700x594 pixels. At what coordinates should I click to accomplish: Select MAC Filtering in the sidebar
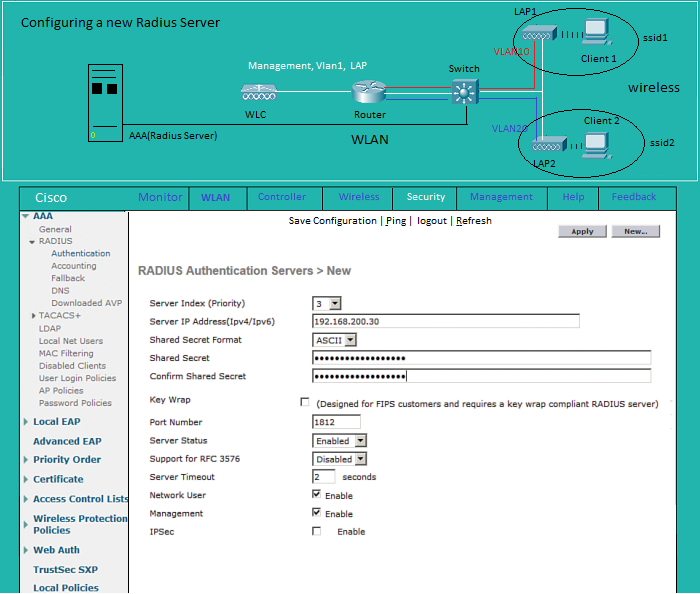coord(66,353)
